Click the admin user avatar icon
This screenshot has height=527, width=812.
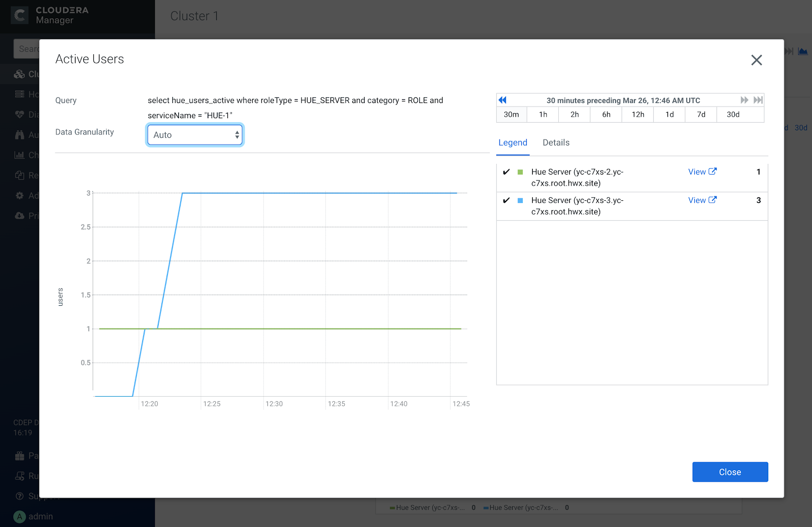[19, 516]
